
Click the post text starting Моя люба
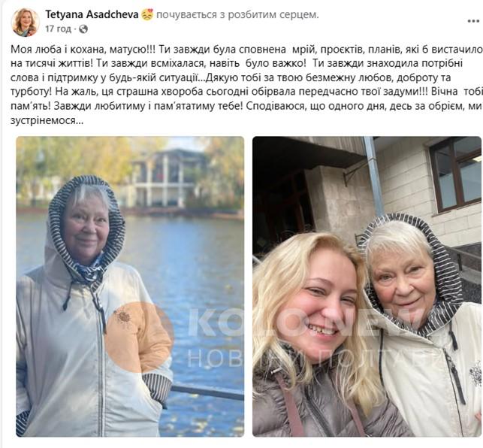click(246, 85)
